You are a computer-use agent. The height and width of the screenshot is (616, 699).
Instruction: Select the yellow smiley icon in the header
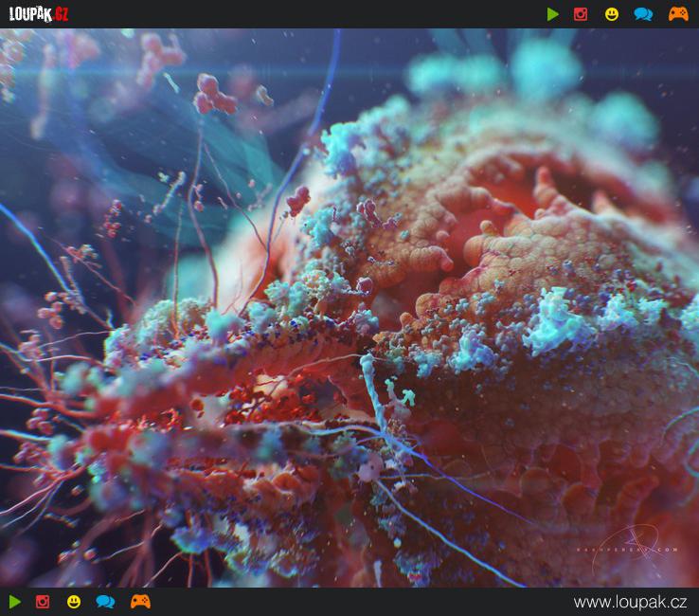point(612,14)
